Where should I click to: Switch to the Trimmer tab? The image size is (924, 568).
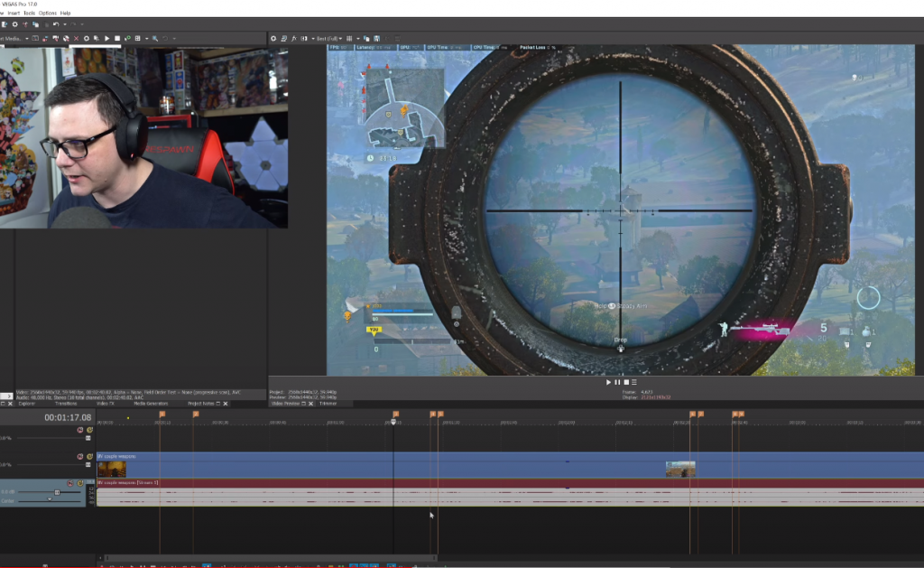[x=328, y=404]
